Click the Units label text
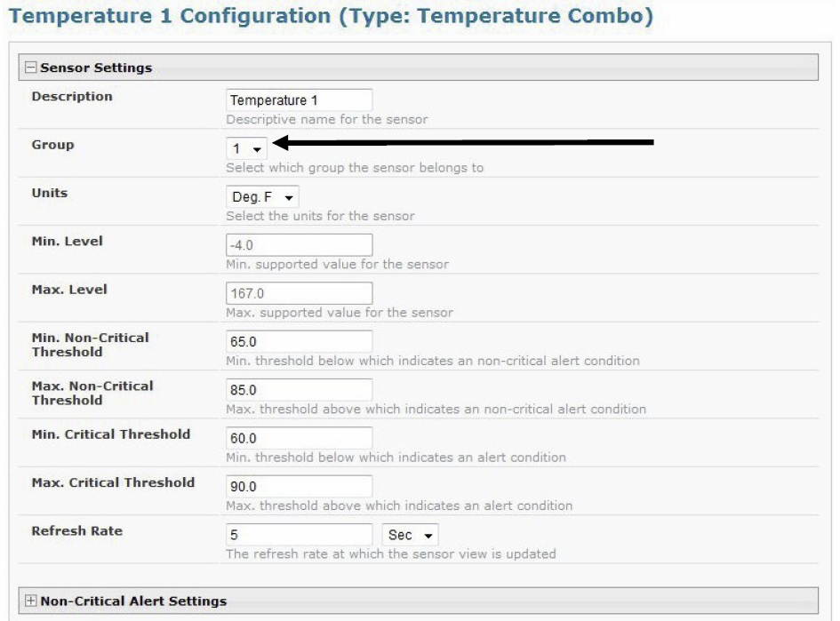840x621 pixels. point(50,193)
